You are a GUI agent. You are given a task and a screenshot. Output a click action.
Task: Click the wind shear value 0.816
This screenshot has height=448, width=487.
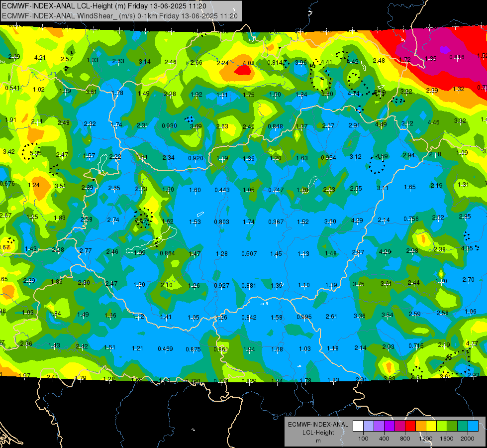[x=457, y=57]
